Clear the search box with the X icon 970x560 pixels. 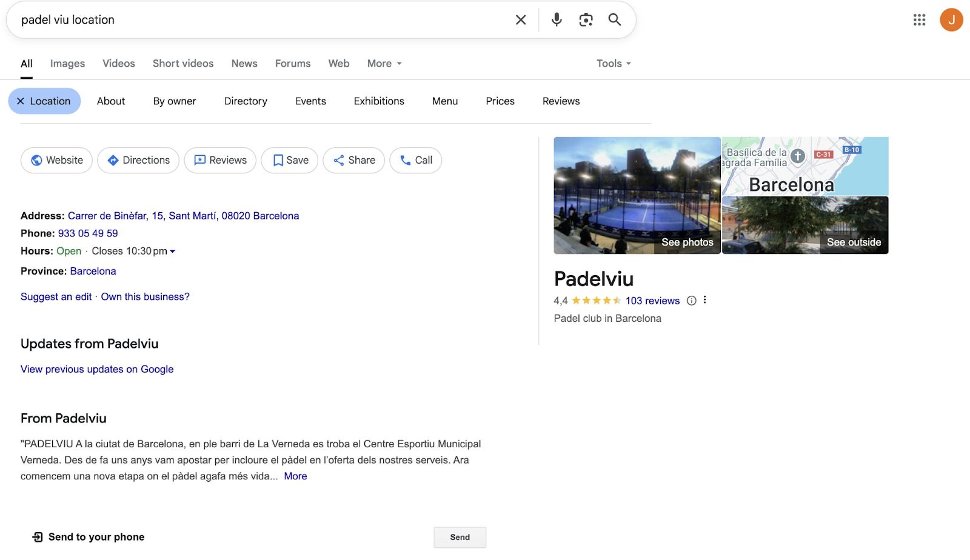521,20
